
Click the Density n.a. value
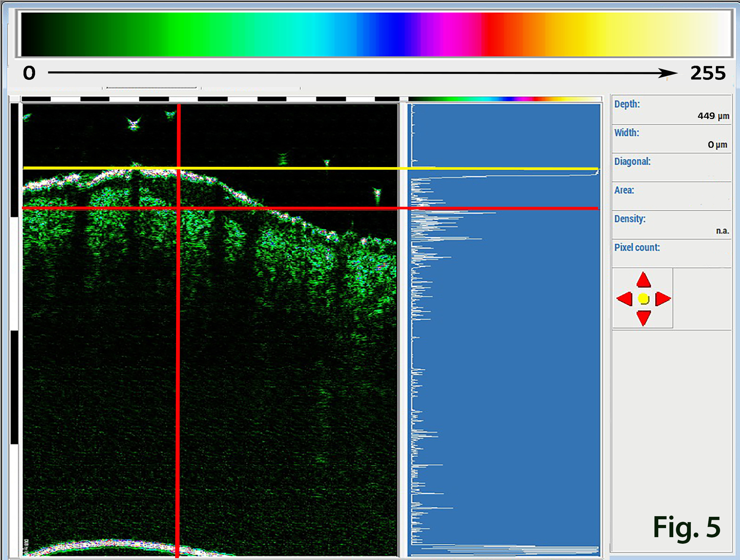pos(722,231)
